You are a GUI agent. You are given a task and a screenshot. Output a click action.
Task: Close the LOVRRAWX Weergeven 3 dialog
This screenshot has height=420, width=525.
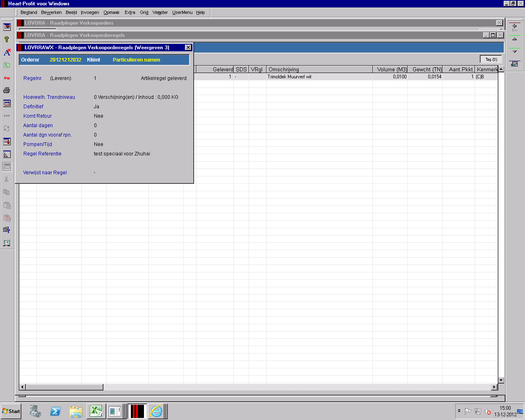[188, 48]
